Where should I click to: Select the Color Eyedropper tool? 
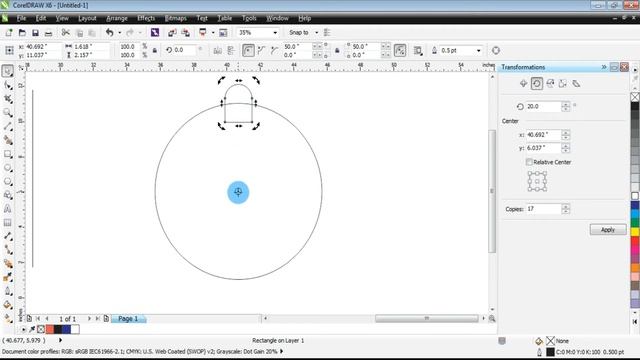(x=8, y=277)
